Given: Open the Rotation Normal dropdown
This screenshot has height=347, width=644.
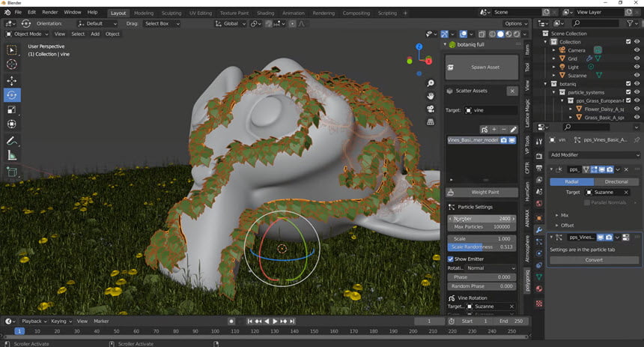Looking at the screenshot, I should tap(491, 268).
